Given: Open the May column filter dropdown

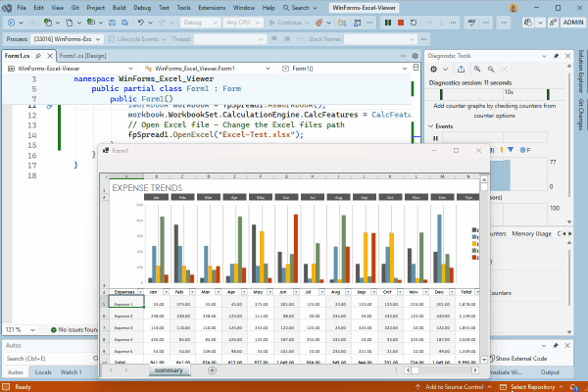Looking at the screenshot, I should coord(270,292).
